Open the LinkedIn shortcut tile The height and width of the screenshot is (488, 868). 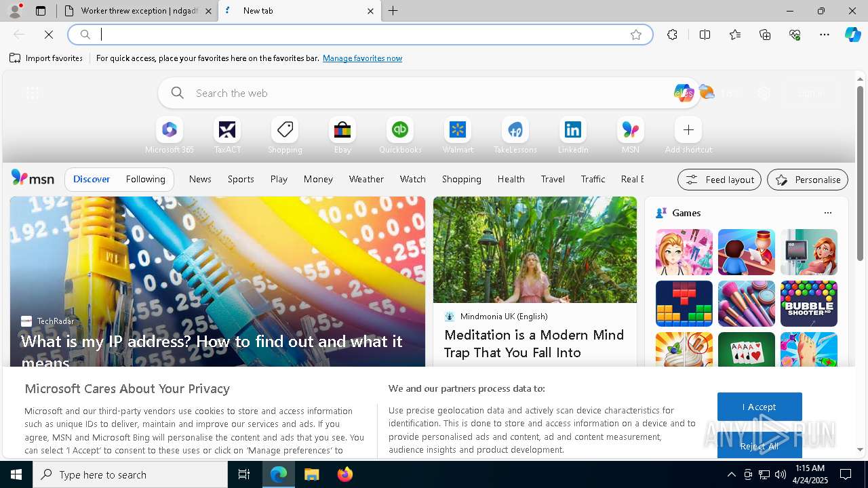tap(573, 136)
